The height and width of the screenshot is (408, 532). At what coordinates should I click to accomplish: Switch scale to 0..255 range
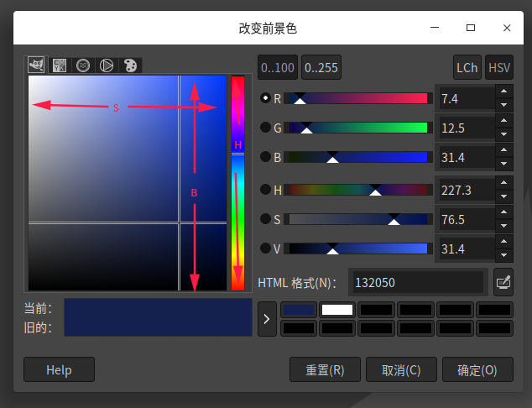[321, 67]
